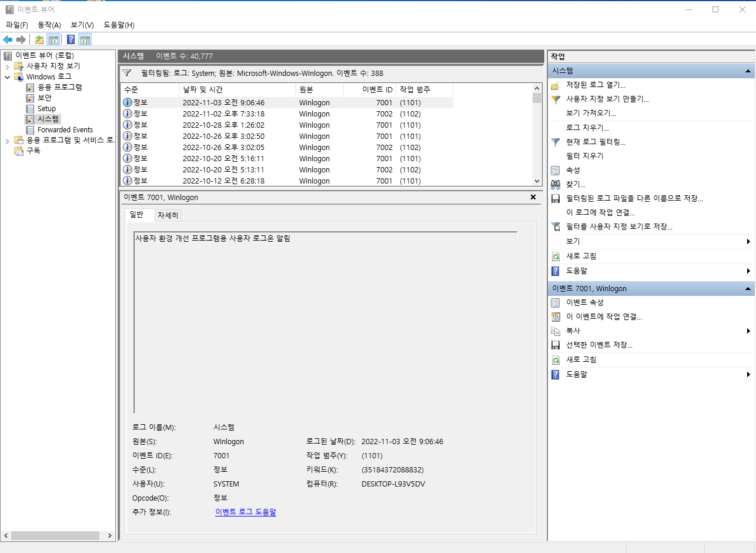The image size is (756, 553).
Task: Sort by the 이벤트 ID column header
Action: pos(370,90)
